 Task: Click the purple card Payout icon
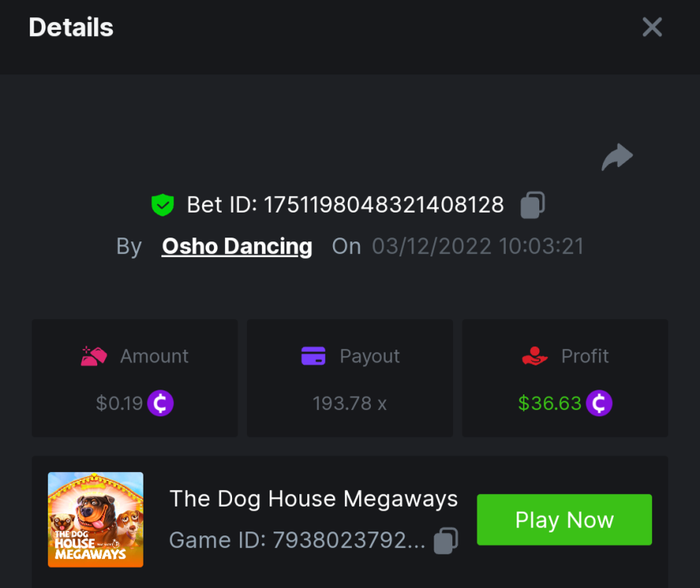tap(314, 355)
